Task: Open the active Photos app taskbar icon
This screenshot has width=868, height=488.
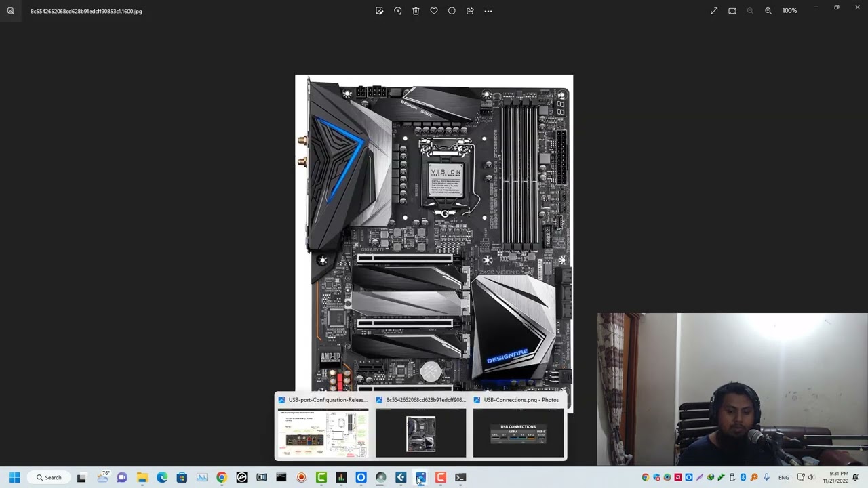Action: [420, 477]
